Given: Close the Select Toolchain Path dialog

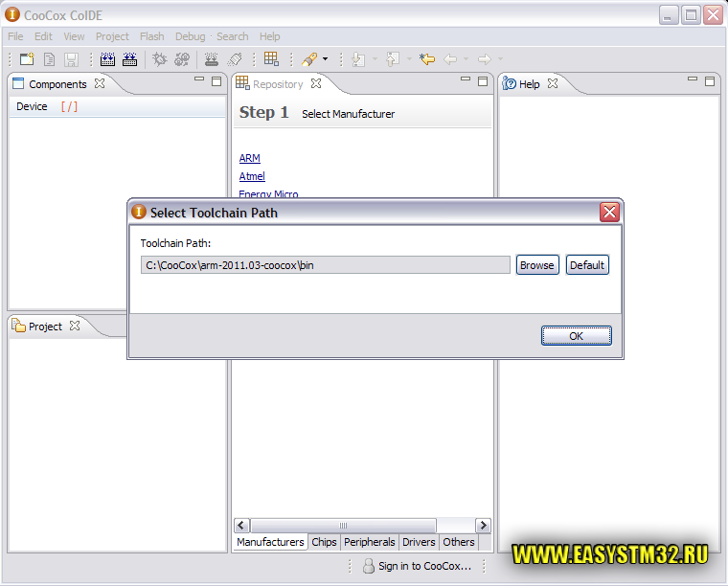Looking at the screenshot, I should (609, 212).
